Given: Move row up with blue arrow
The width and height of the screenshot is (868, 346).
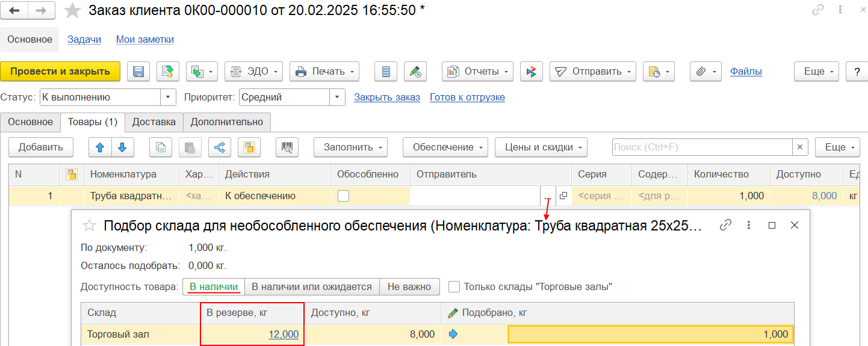Looking at the screenshot, I should tap(100, 147).
